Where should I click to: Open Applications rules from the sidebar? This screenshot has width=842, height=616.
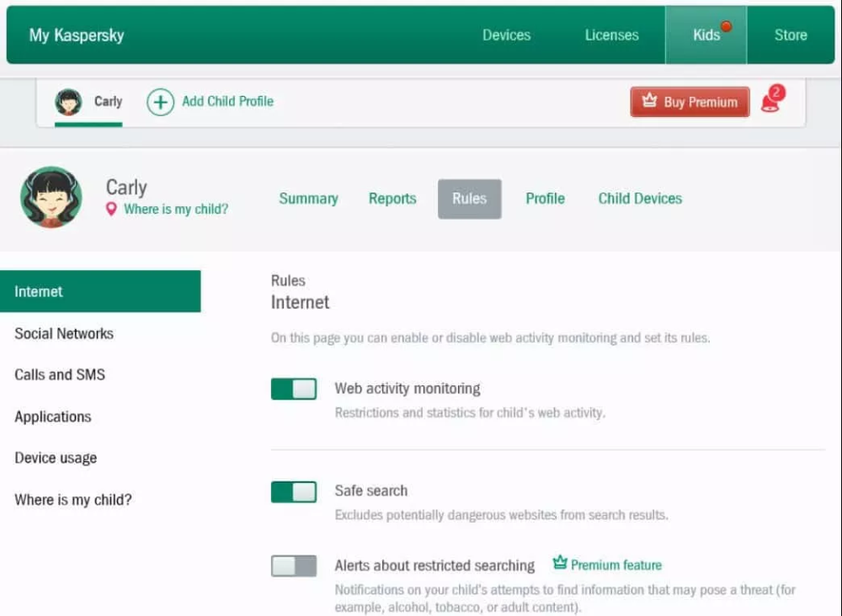tap(53, 417)
